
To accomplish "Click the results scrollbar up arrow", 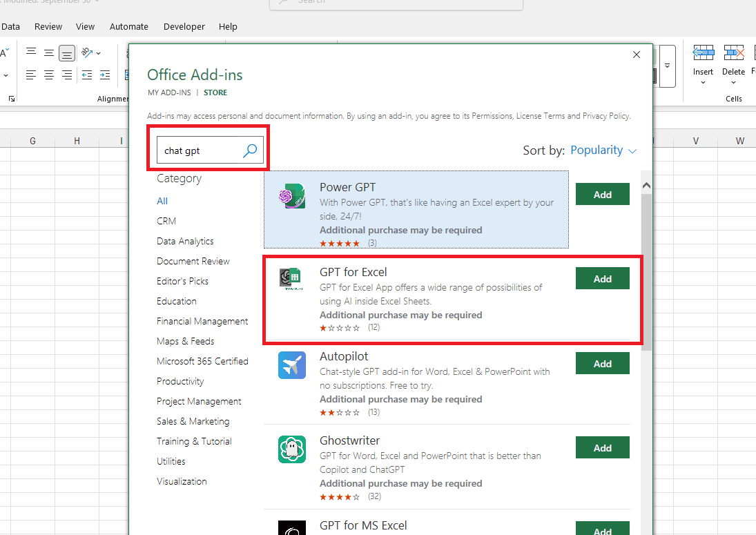I will tap(646, 185).
